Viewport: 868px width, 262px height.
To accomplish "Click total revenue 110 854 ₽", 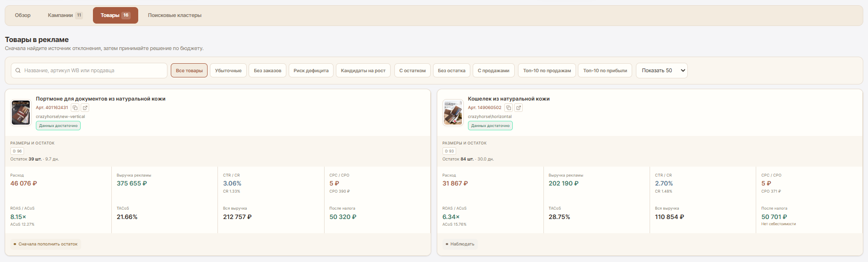I will [669, 217].
